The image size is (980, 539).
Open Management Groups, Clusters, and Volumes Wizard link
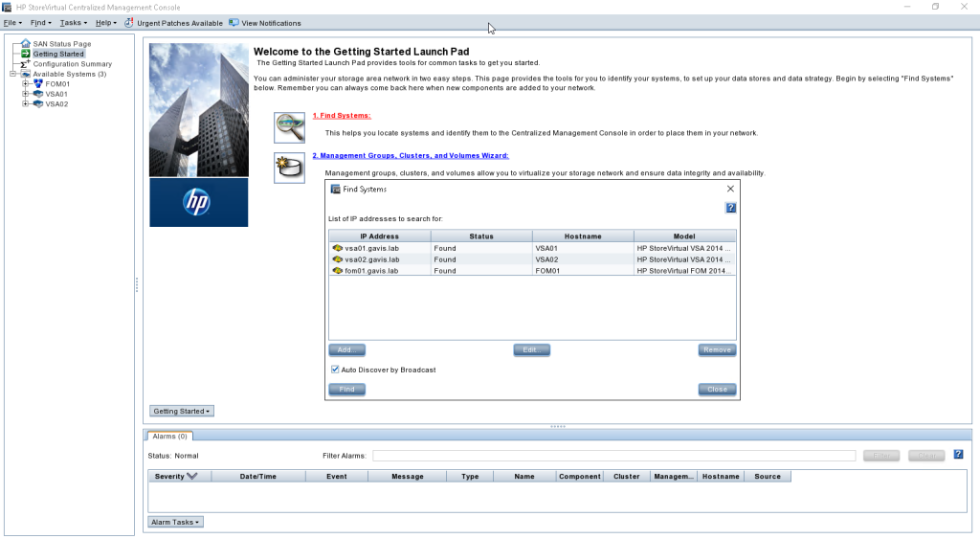click(x=411, y=156)
